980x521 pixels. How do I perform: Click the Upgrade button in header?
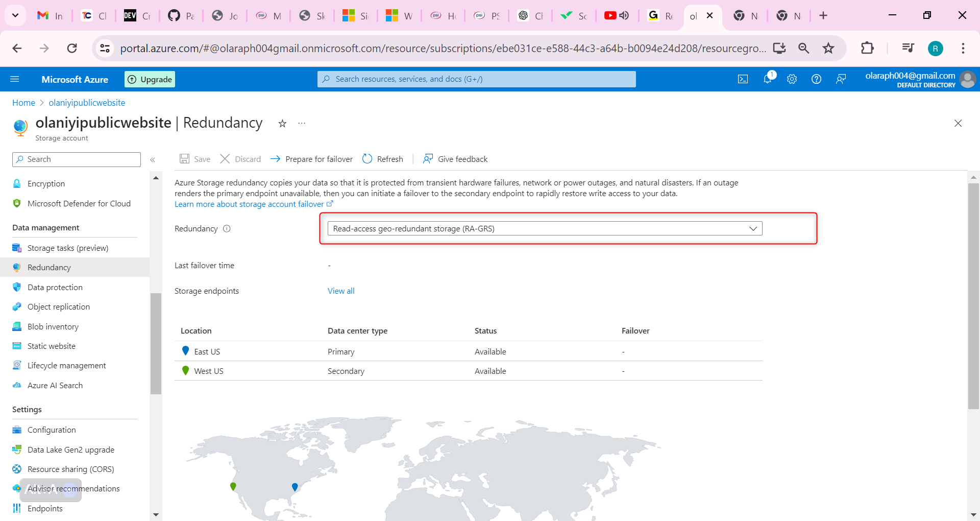(150, 79)
